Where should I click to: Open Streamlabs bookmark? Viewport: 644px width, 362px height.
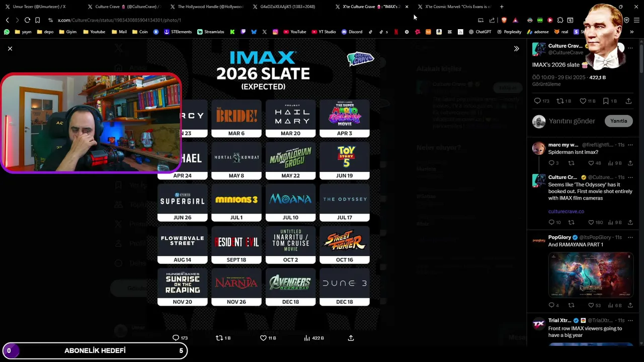(x=211, y=32)
